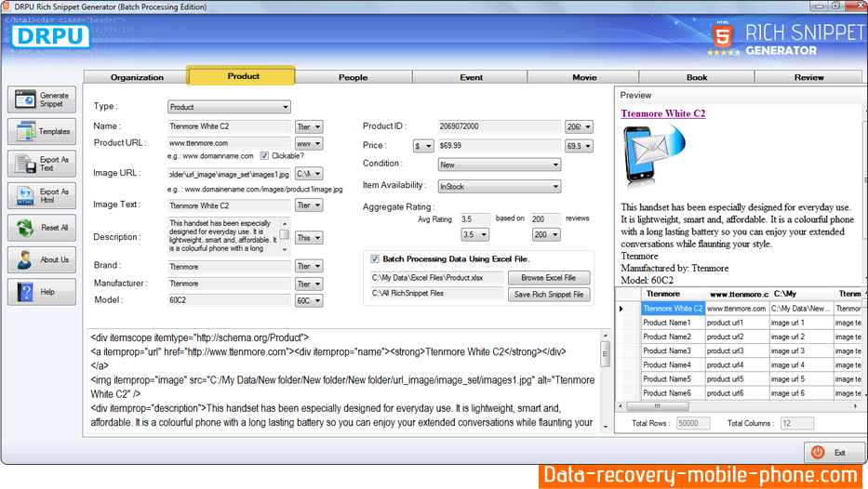Click the Export As Text icon

click(25, 164)
